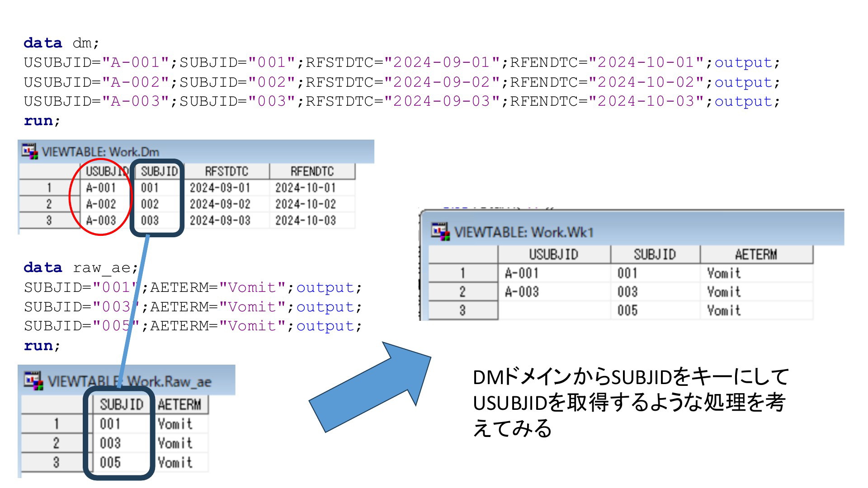The width and height of the screenshot is (868, 488).
Task: Click the VIEWTABLE Work.Dm window icon
Action: [x=30, y=151]
